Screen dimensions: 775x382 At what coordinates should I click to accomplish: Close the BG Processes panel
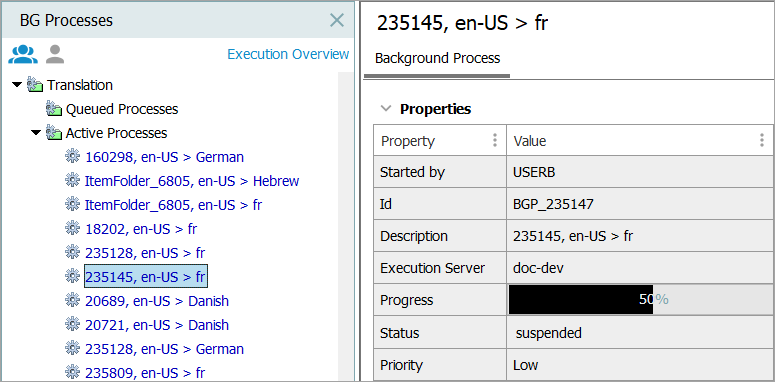337,20
